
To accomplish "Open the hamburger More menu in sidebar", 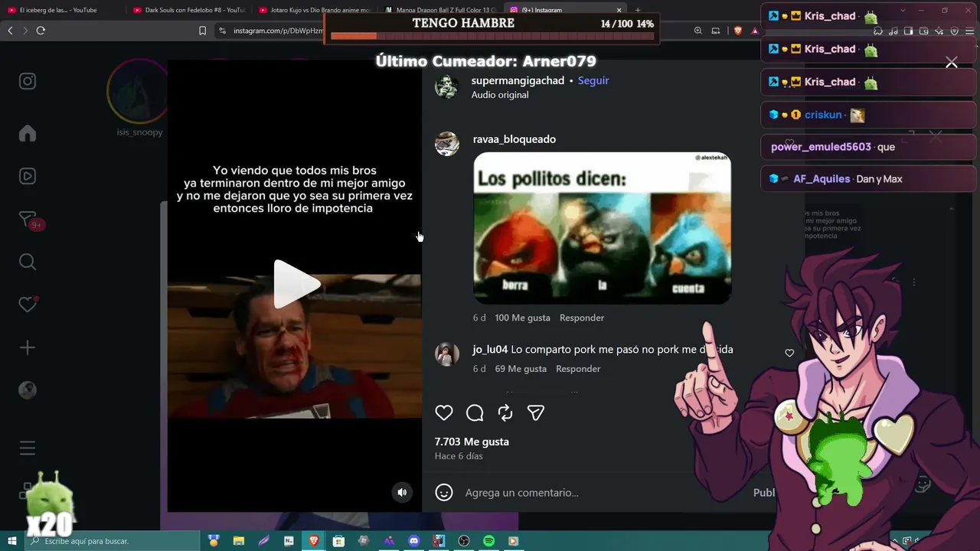I will pyautogui.click(x=28, y=448).
